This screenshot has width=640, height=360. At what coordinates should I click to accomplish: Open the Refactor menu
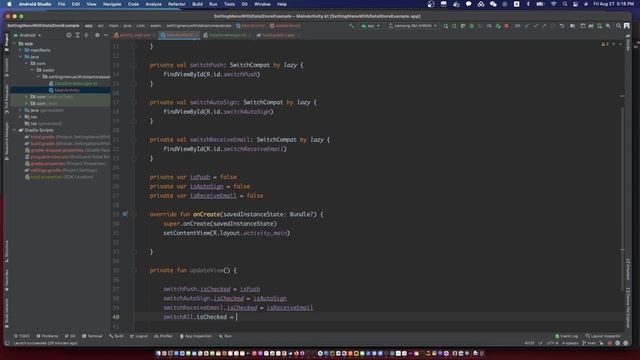pyautogui.click(x=177, y=4)
